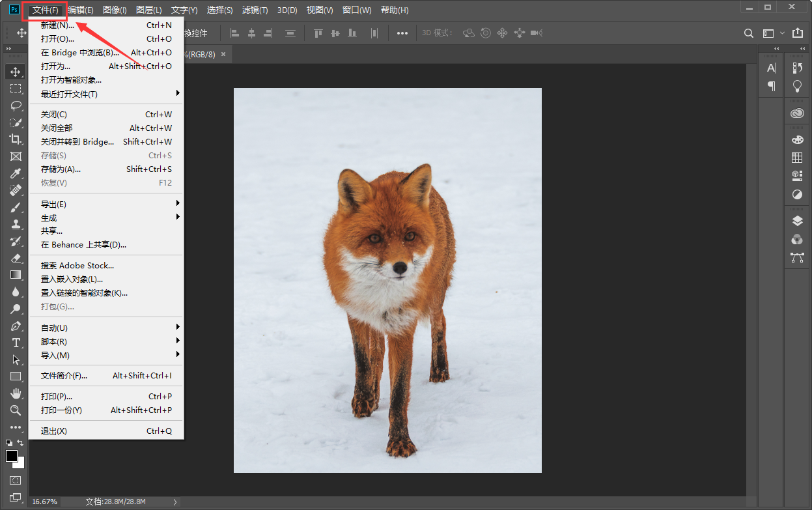
Task: Choose Open (Ctrl+O) from File menu
Action: point(107,39)
